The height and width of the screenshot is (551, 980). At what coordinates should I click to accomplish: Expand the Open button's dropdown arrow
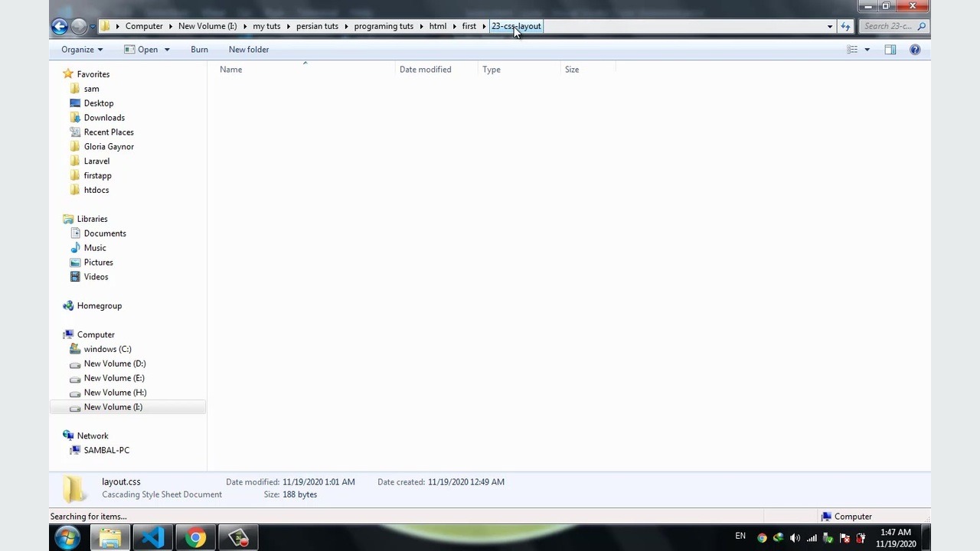pyautogui.click(x=167, y=50)
